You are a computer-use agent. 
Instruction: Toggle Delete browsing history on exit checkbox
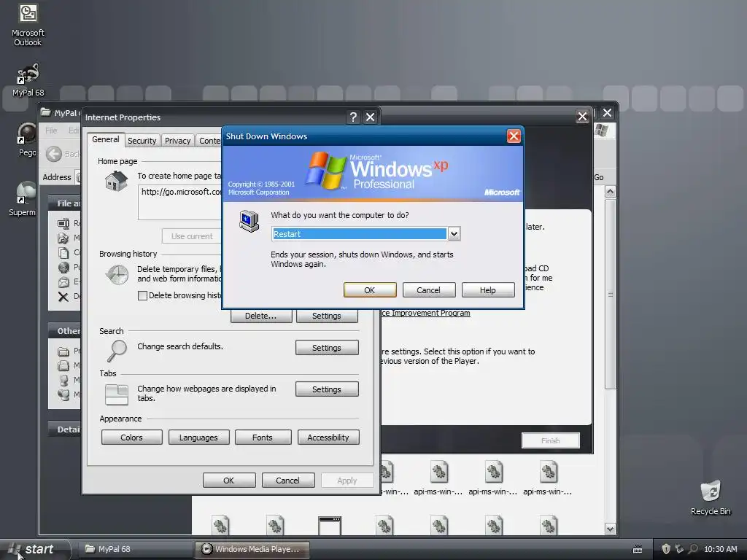pos(142,296)
